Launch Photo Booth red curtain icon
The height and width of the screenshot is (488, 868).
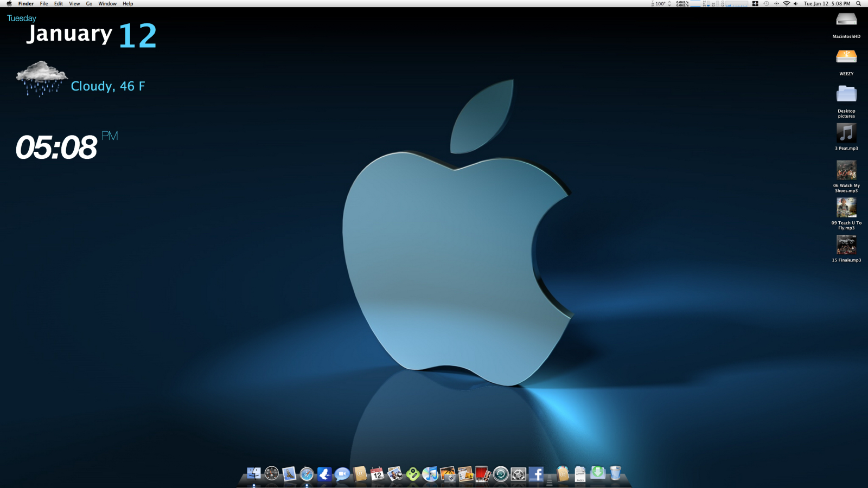coord(483,474)
